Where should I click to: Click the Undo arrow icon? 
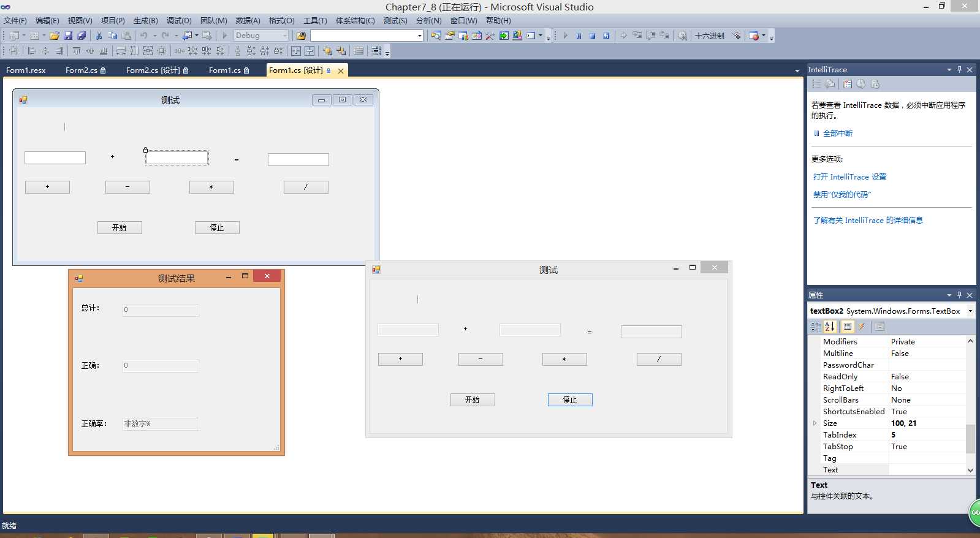pos(143,36)
